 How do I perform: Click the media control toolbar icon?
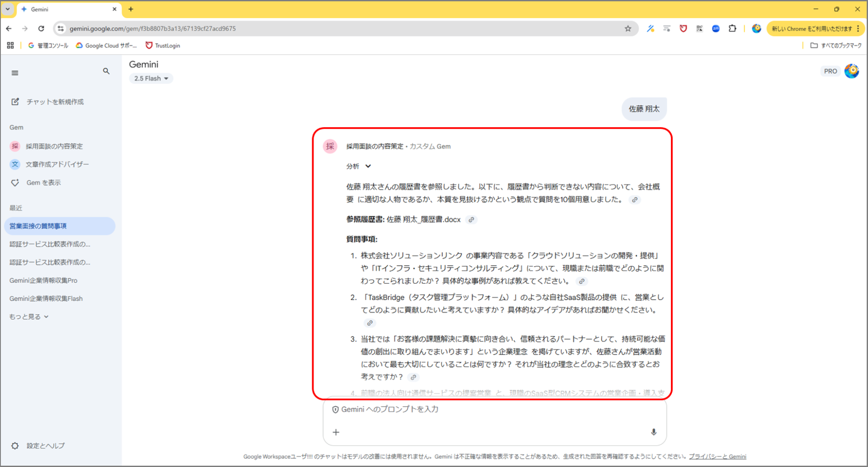(x=667, y=29)
